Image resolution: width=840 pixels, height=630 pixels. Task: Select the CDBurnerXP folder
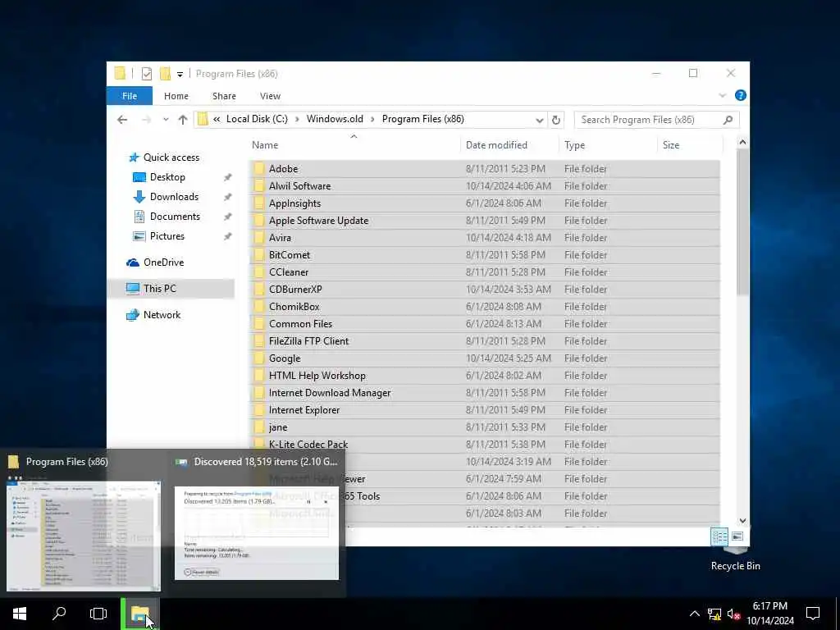click(484, 290)
